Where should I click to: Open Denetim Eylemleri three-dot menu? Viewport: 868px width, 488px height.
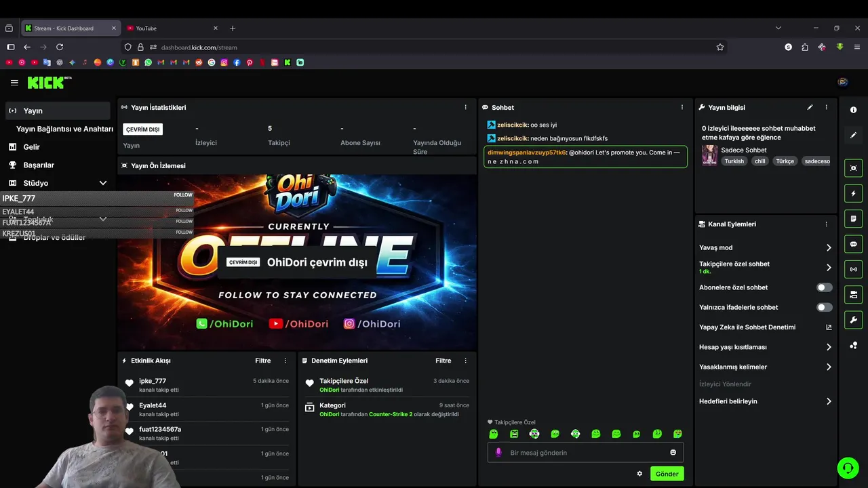tap(465, 361)
